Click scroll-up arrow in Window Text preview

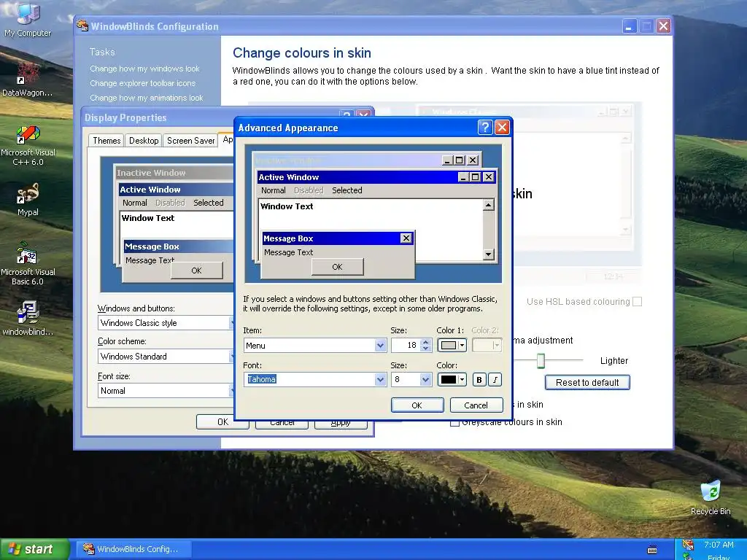point(488,205)
